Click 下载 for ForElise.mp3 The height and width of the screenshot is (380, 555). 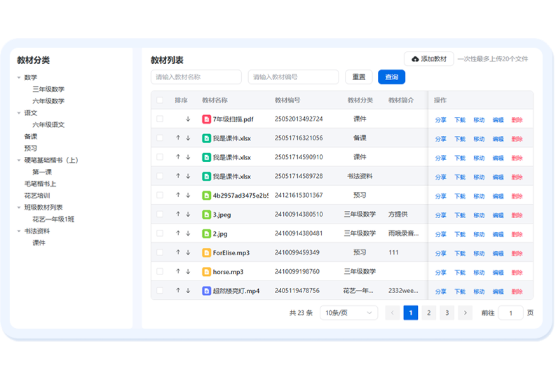click(x=460, y=253)
